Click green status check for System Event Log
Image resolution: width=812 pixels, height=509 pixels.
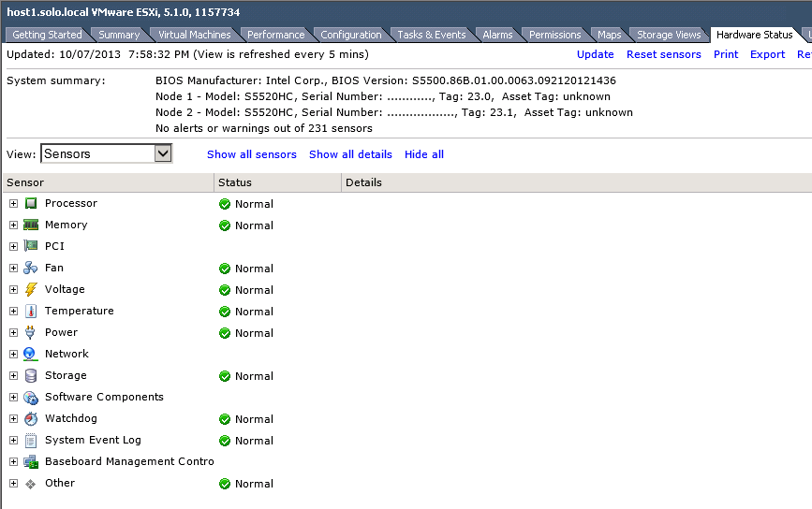(225, 441)
